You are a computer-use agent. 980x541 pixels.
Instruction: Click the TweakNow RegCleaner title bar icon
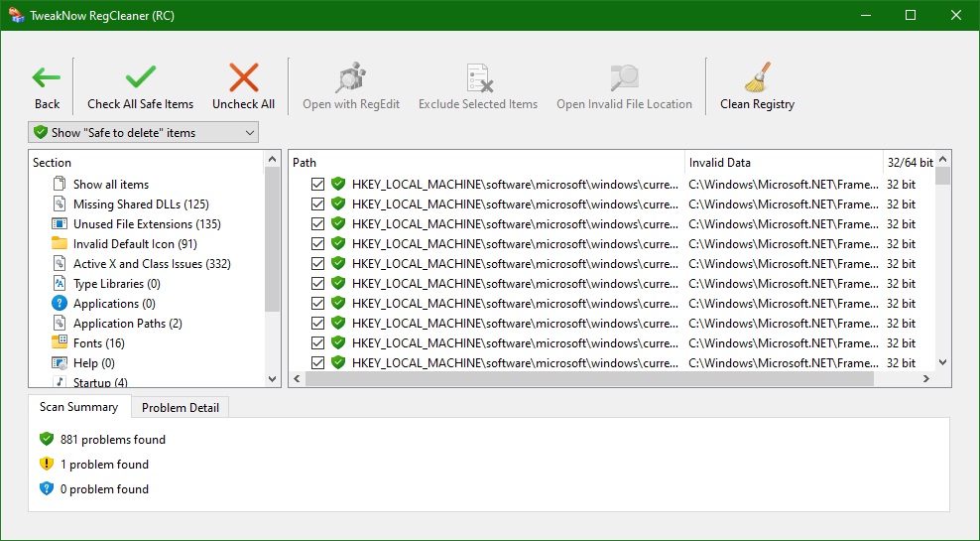click(16, 15)
